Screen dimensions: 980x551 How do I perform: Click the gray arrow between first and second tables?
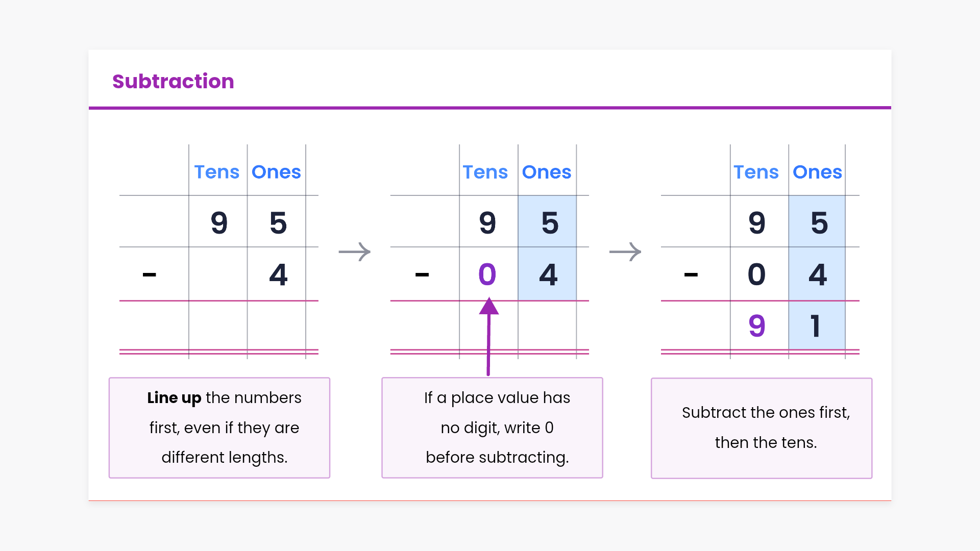(x=355, y=252)
